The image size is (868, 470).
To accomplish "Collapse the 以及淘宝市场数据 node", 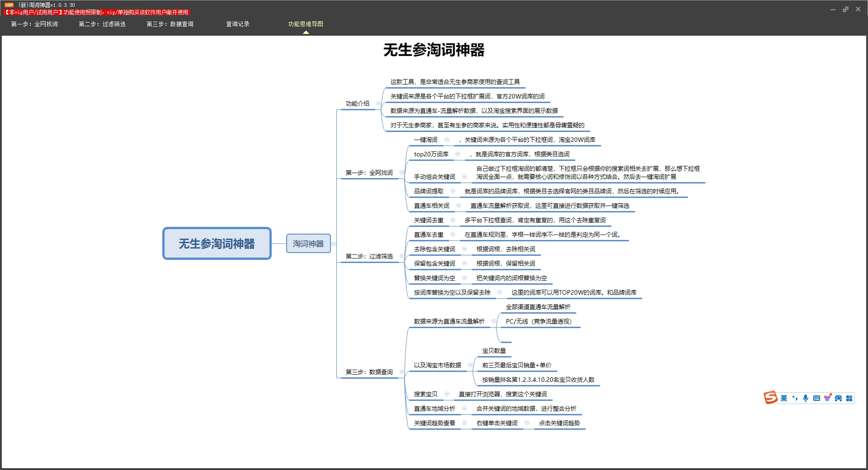I will coord(470,365).
